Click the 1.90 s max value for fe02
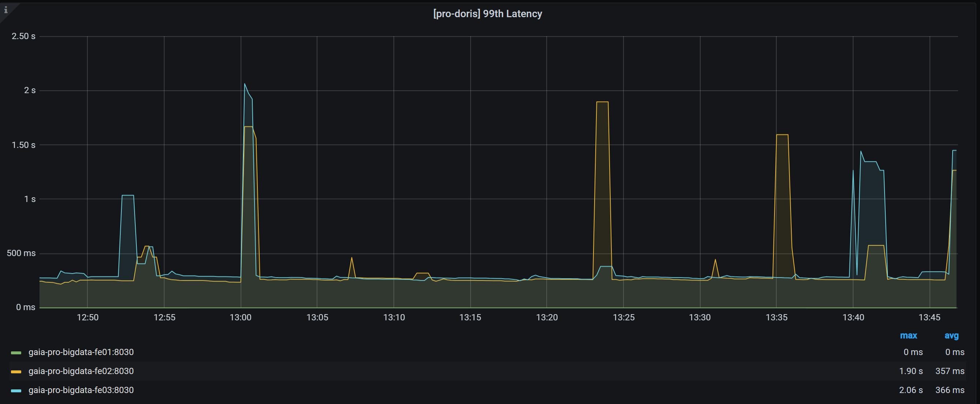 (911, 371)
